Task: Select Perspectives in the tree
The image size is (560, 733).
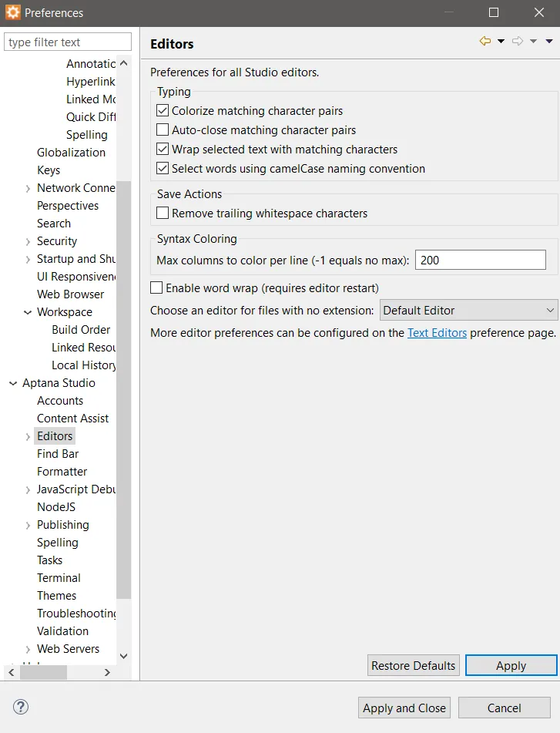Action: click(x=68, y=206)
